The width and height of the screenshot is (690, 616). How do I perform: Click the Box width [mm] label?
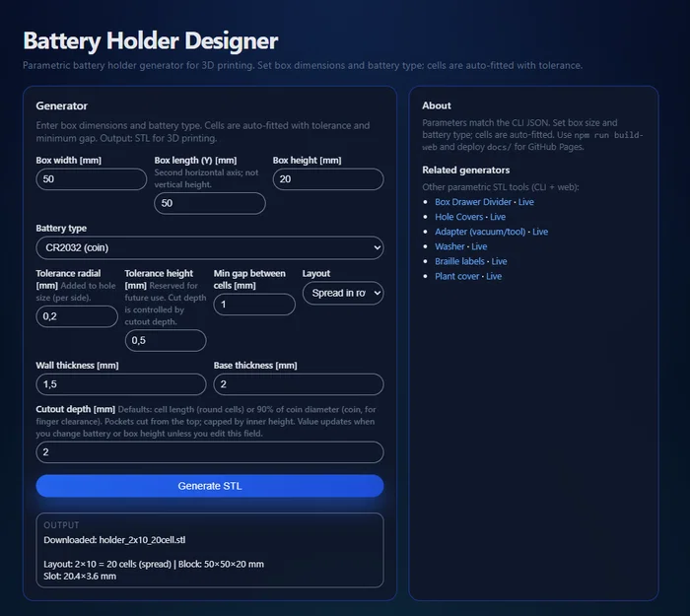point(69,160)
